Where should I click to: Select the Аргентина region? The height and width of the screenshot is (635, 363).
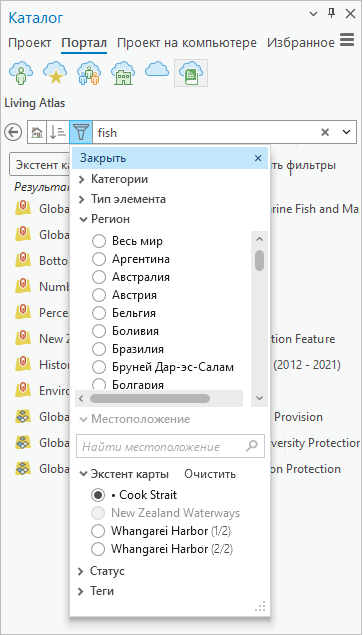click(x=99, y=259)
